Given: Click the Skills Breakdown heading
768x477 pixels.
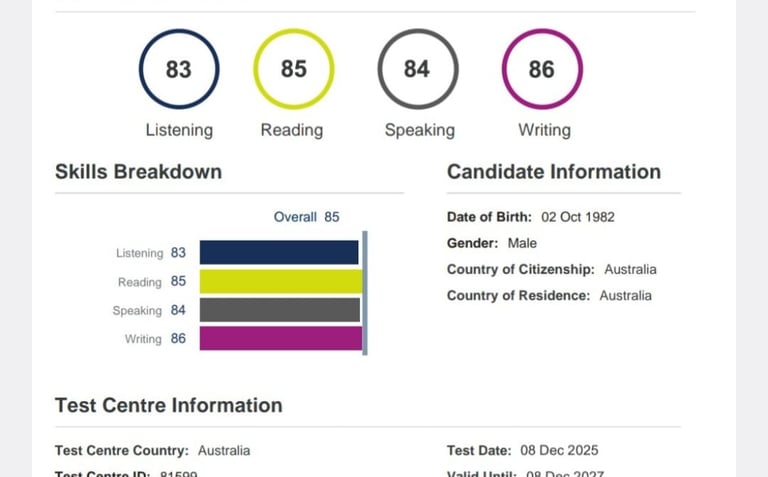Looking at the screenshot, I should click(139, 172).
